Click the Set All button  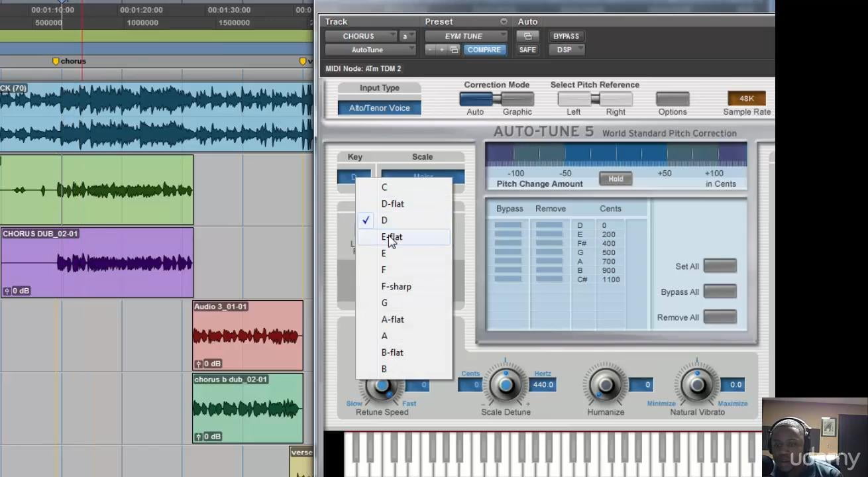click(x=720, y=266)
